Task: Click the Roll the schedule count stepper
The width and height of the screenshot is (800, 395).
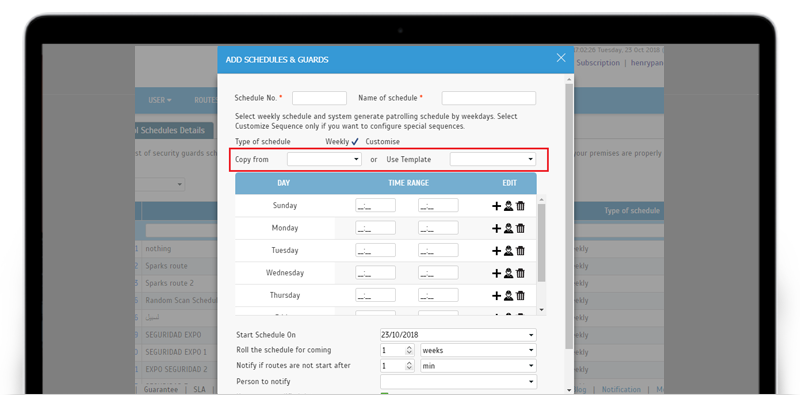Action: click(409, 350)
